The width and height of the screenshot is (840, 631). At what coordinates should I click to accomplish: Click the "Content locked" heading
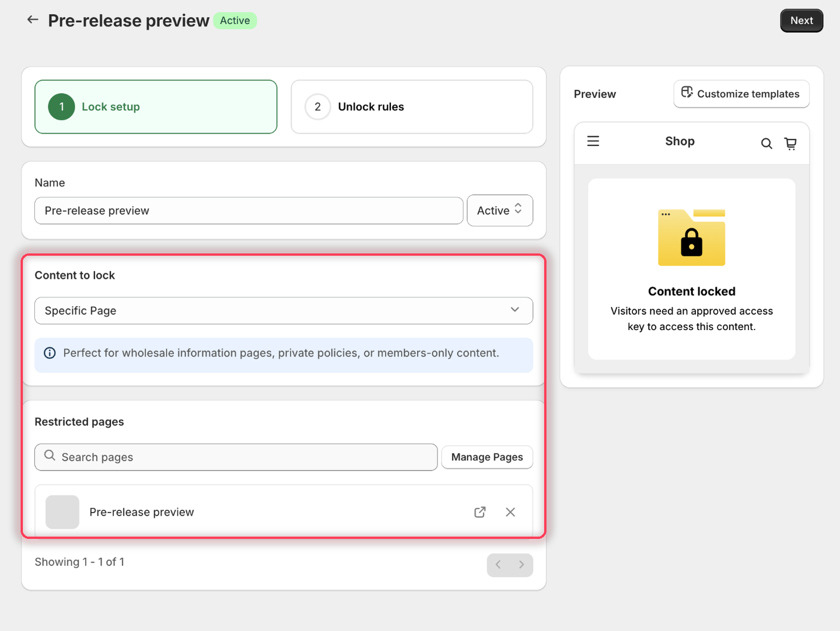[692, 292]
